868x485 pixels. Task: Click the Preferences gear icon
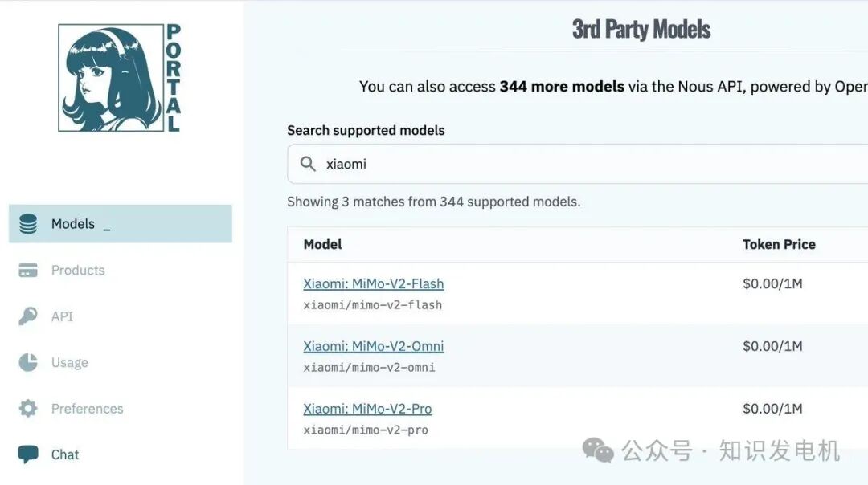(x=28, y=409)
